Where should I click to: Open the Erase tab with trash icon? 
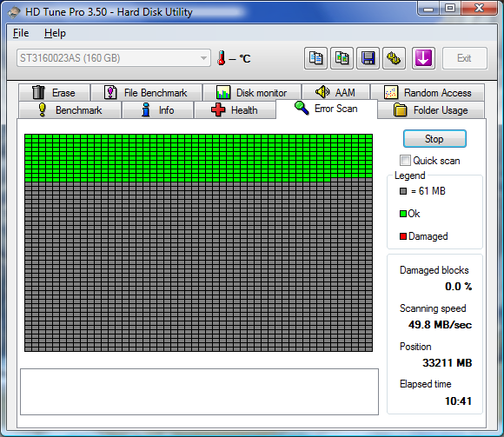tap(55, 93)
